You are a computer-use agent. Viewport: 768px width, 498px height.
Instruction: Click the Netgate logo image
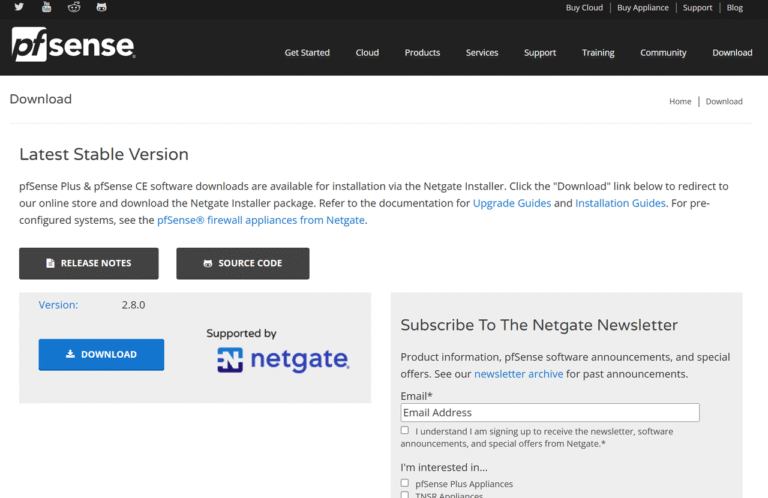[283, 360]
